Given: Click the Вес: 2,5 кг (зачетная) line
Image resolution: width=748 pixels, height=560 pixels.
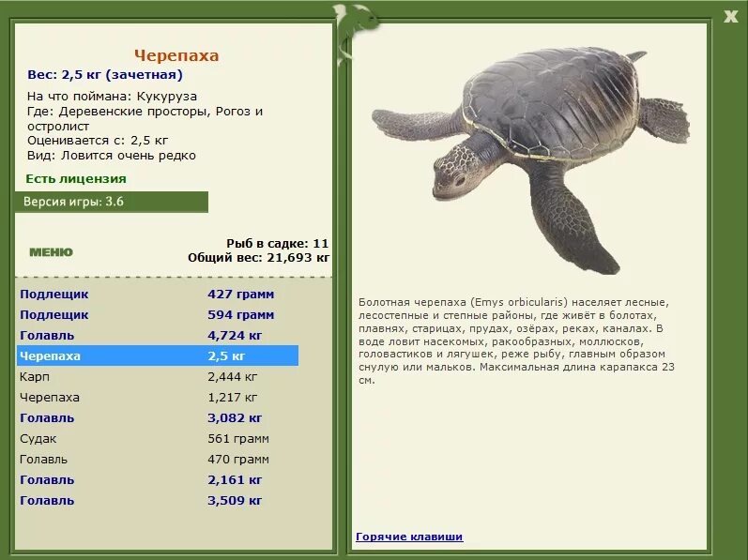Looking at the screenshot, I should [105, 75].
